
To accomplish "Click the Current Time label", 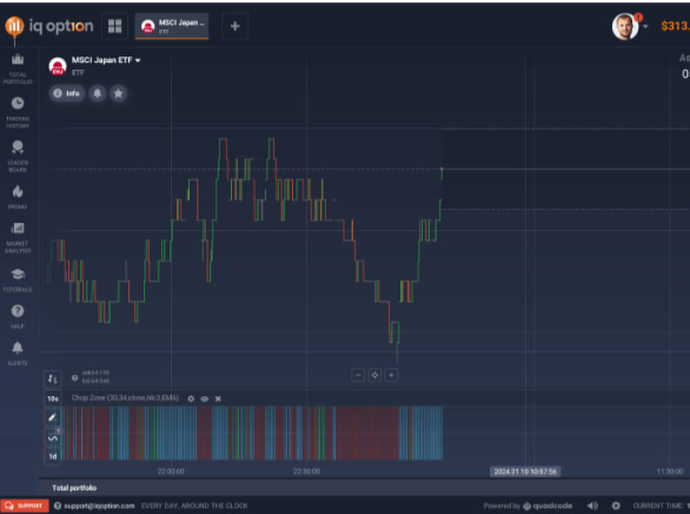I will tap(660, 506).
